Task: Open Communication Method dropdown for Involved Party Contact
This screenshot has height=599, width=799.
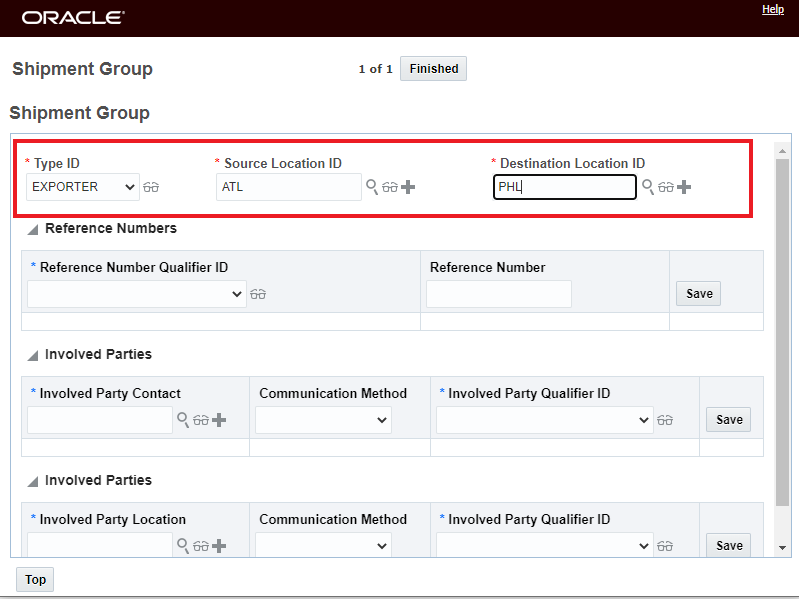Action: point(323,421)
